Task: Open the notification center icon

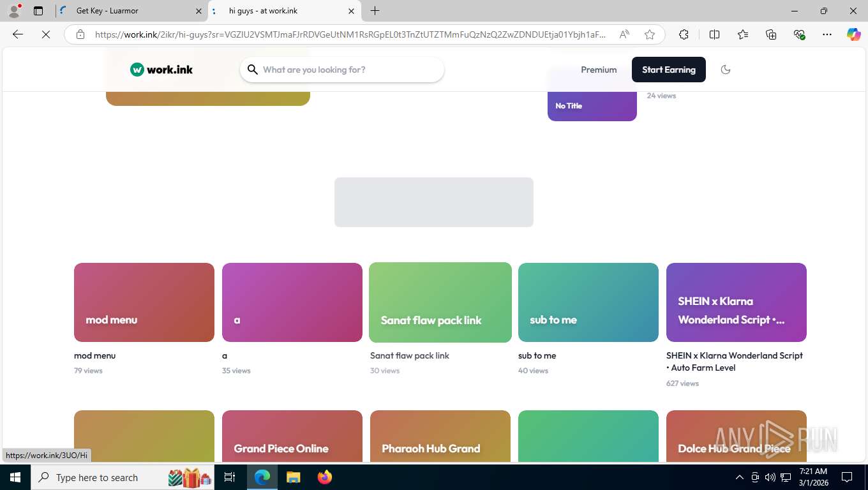Action: click(x=847, y=477)
